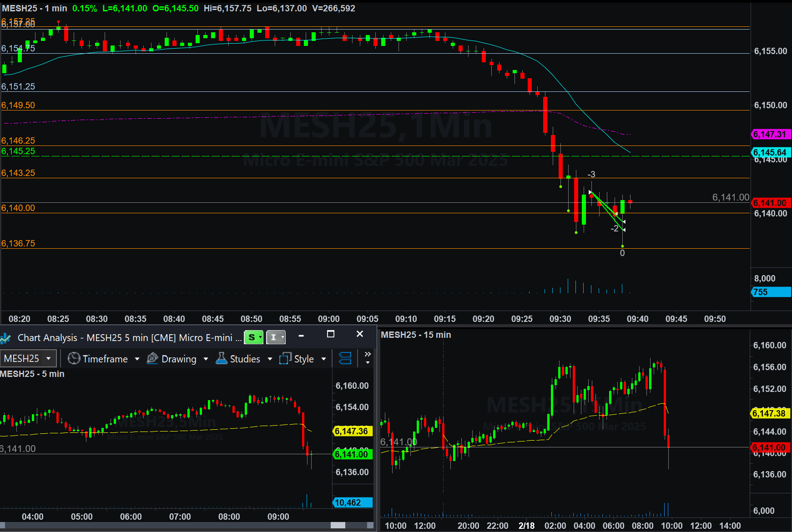Click the Style overlapping-squares icon
792x532 pixels.
point(285,359)
